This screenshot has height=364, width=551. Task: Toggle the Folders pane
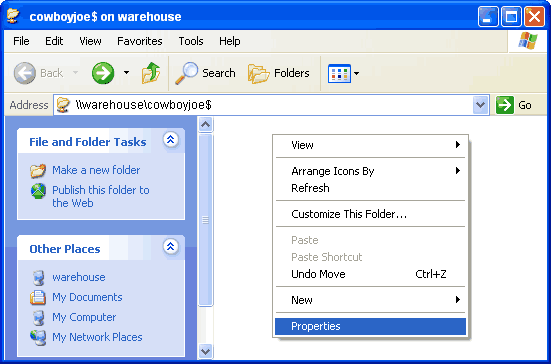click(279, 73)
